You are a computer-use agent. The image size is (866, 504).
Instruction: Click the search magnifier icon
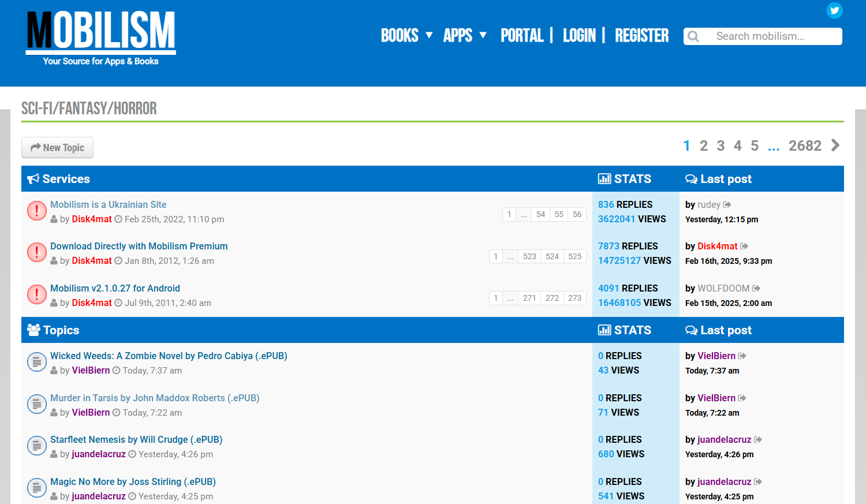(x=693, y=36)
